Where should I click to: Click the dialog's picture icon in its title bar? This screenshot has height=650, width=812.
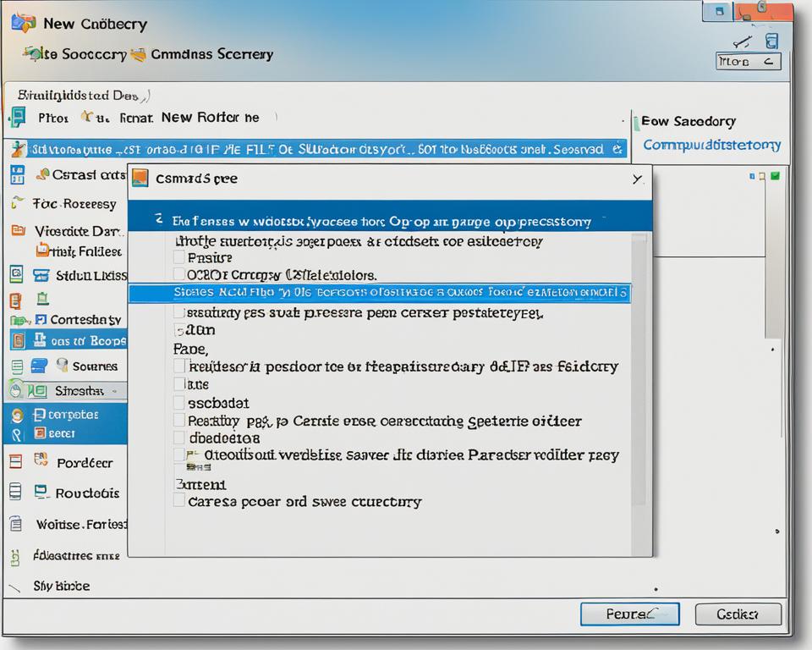click(140, 178)
